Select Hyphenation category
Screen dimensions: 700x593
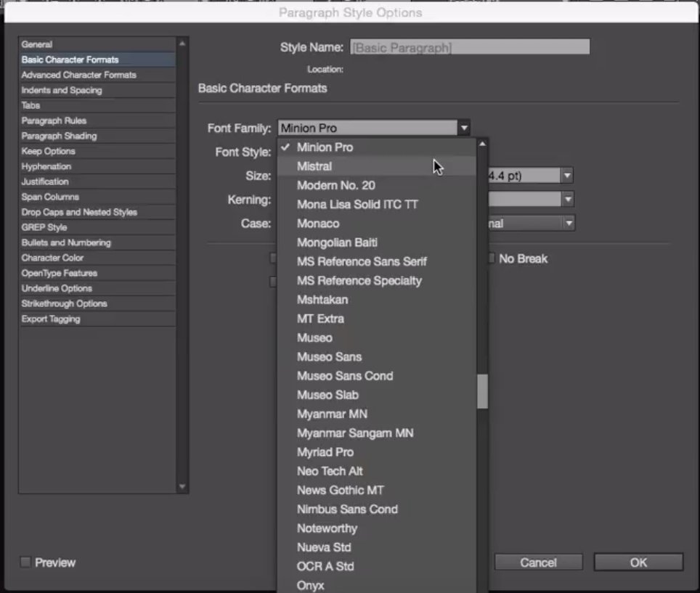pyautogui.click(x=97, y=166)
